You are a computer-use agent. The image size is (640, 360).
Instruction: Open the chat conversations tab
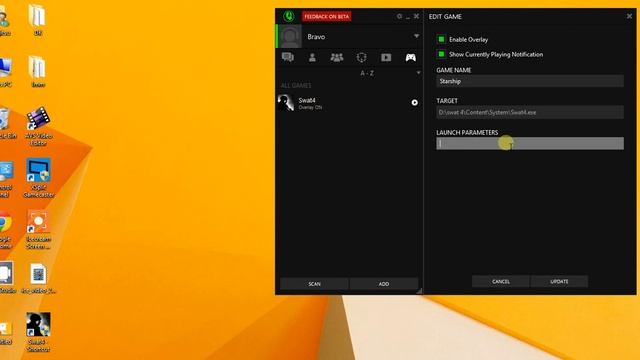pos(288,57)
